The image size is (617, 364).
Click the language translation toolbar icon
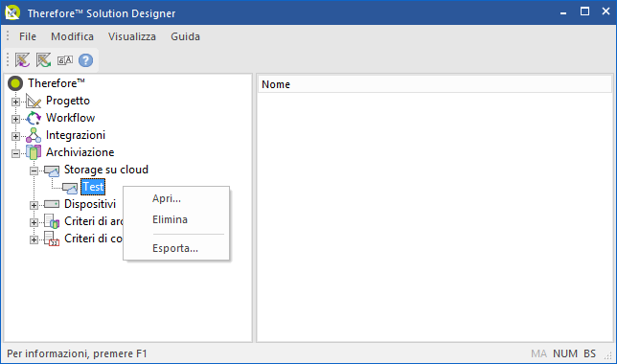[x=65, y=60]
